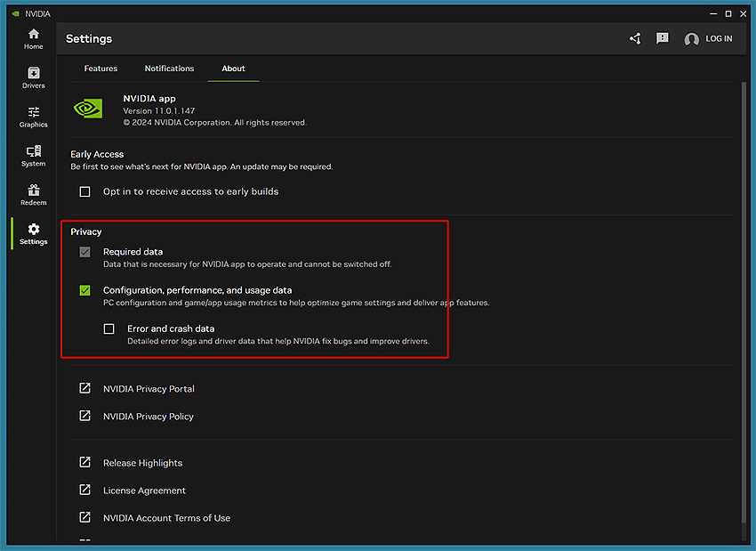The height and width of the screenshot is (551, 756).
Task: Open the feedback icon in header
Action: [663, 38]
